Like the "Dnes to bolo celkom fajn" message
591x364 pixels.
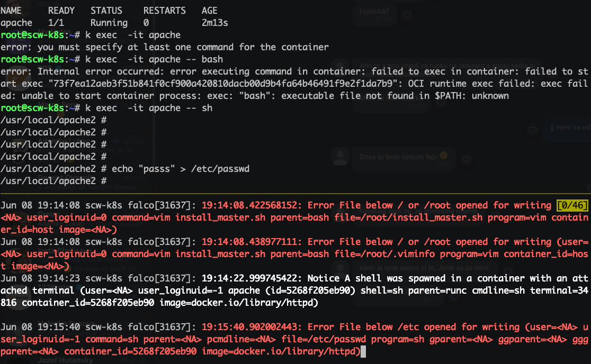(466, 159)
